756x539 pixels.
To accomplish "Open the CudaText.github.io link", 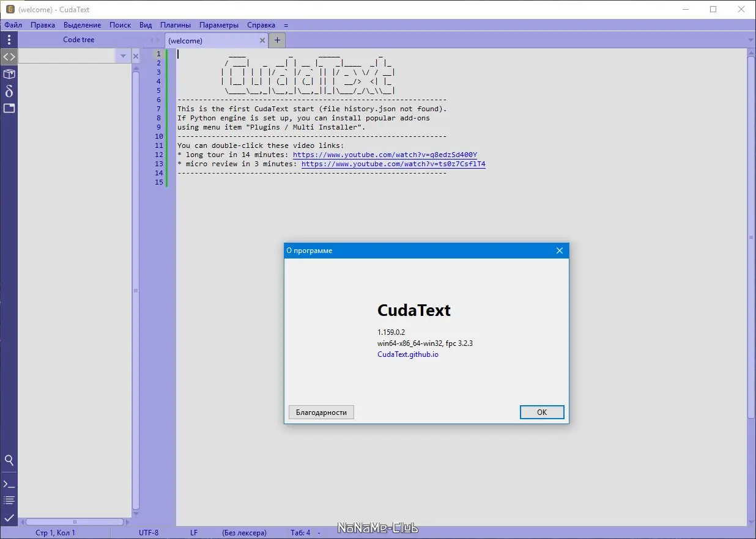I will [408, 354].
